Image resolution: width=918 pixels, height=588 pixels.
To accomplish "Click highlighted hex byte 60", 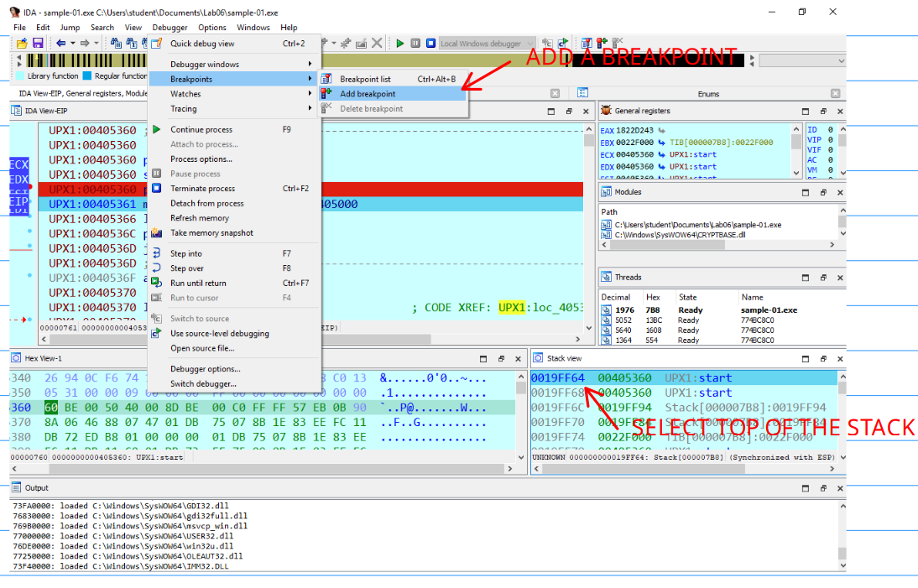I will pos(51,407).
